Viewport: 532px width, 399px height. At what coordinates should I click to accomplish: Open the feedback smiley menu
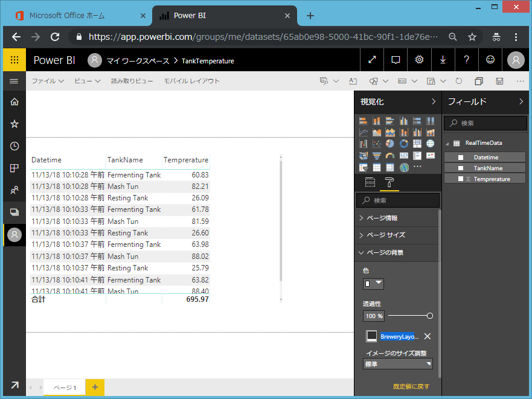click(490, 60)
